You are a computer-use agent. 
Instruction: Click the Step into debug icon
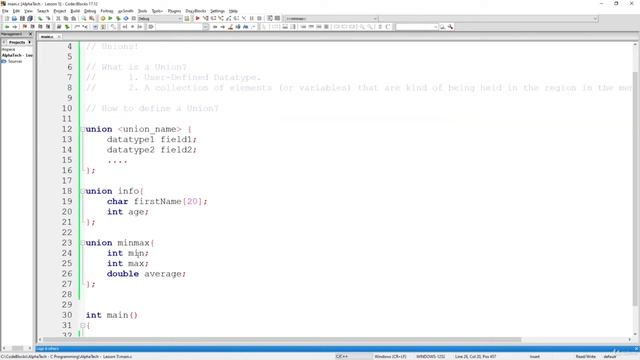pos(221,18)
